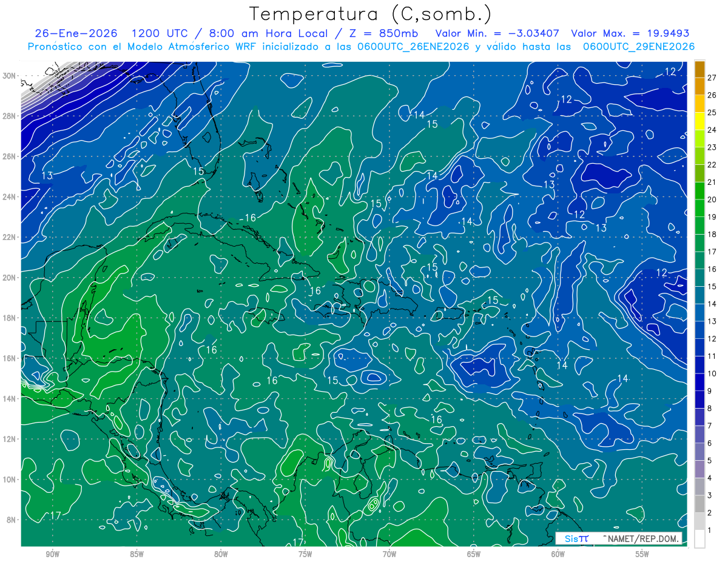Click the legend value 4
This screenshot has width=728, height=562.
click(x=710, y=478)
